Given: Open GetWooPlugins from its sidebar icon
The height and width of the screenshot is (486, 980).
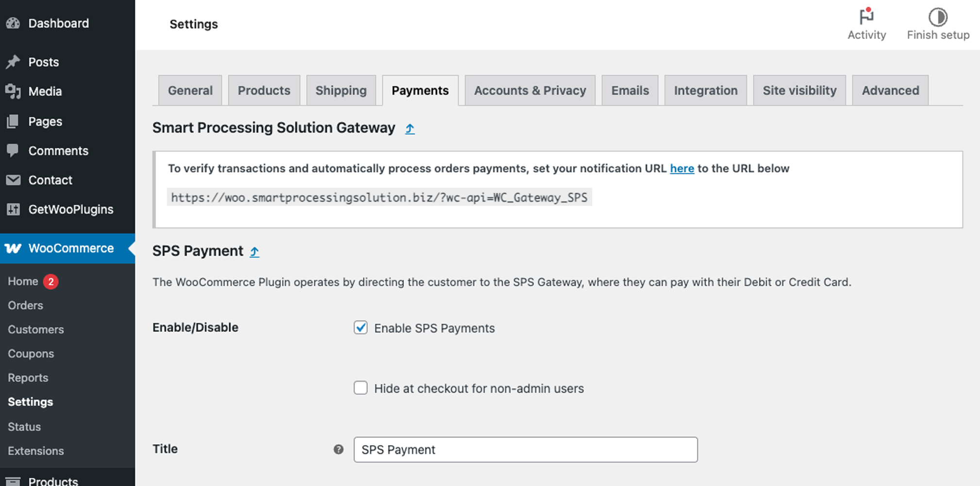Looking at the screenshot, I should coord(13,209).
